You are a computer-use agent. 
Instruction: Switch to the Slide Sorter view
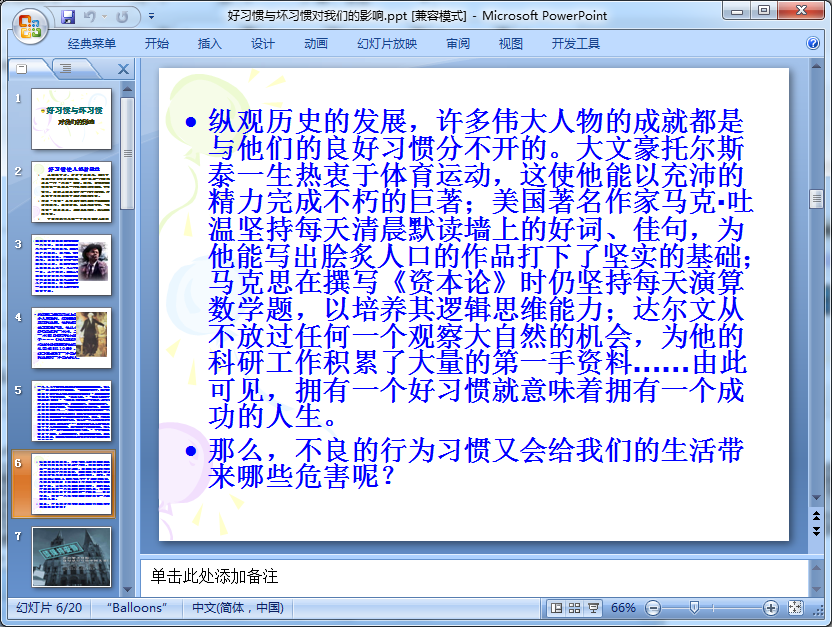(x=575, y=608)
